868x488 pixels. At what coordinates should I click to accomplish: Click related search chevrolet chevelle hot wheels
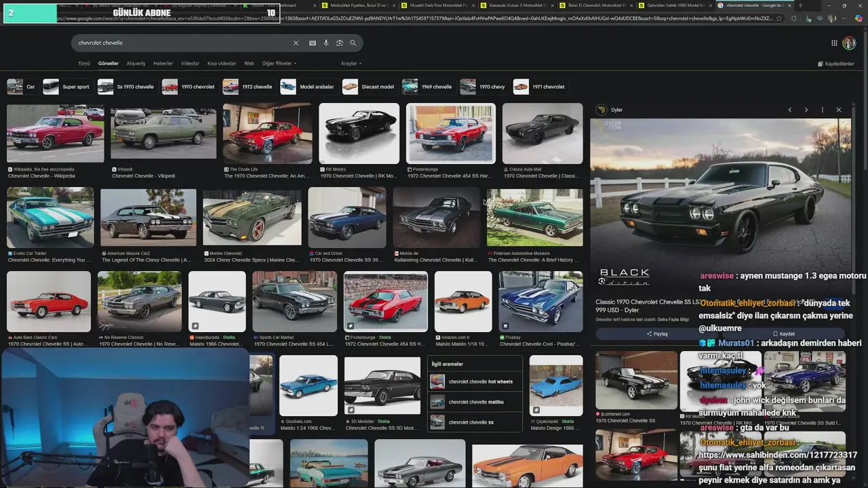click(475, 382)
